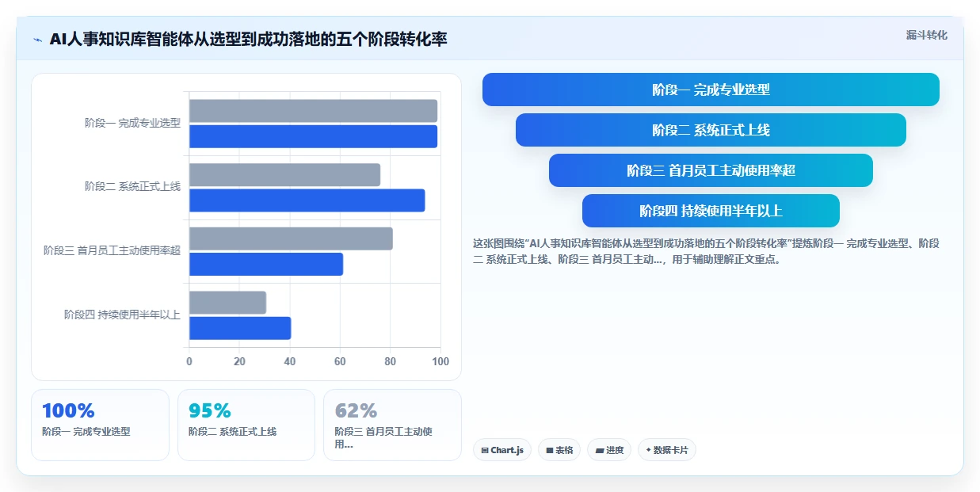
Task: Click the blue bar for 阶段二 系统正式上线
Action: click(x=307, y=200)
